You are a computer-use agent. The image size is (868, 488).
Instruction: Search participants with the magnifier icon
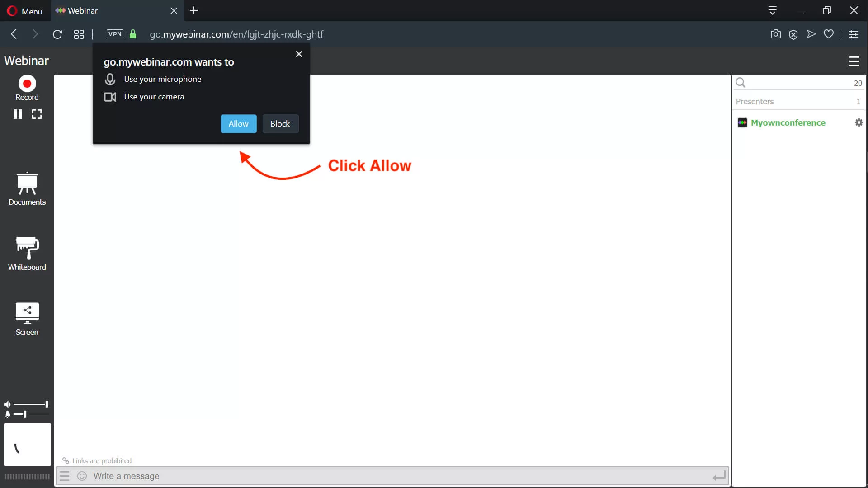(741, 82)
